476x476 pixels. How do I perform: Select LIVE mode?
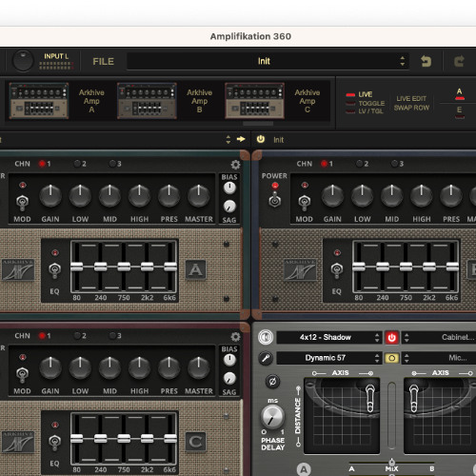pos(359,94)
